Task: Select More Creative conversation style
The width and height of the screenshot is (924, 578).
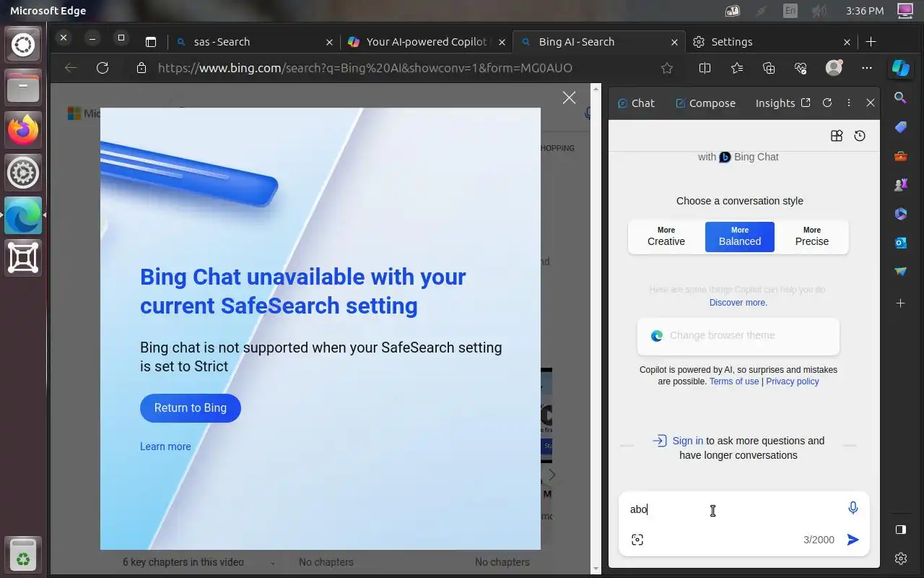Action: (x=666, y=236)
